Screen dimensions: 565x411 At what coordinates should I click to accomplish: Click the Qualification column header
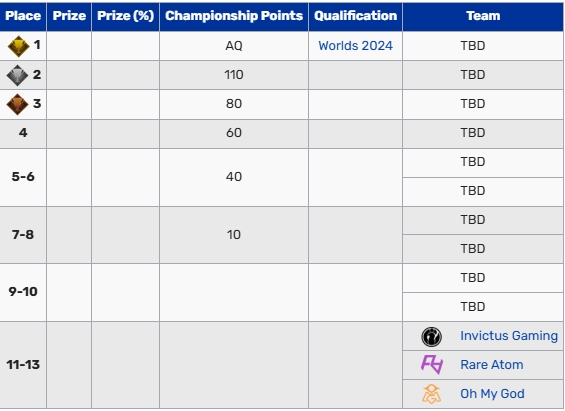pyautogui.click(x=355, y=16)
